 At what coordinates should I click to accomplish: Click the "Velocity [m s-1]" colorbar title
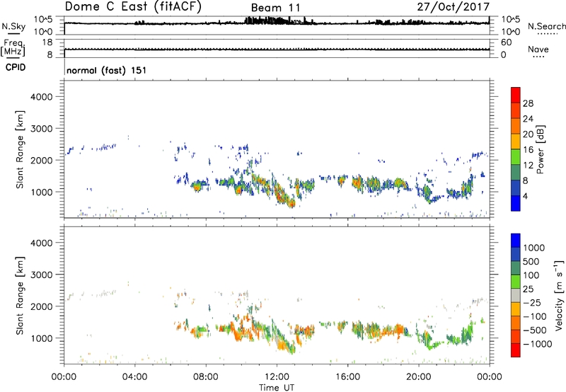click(559, 295)
